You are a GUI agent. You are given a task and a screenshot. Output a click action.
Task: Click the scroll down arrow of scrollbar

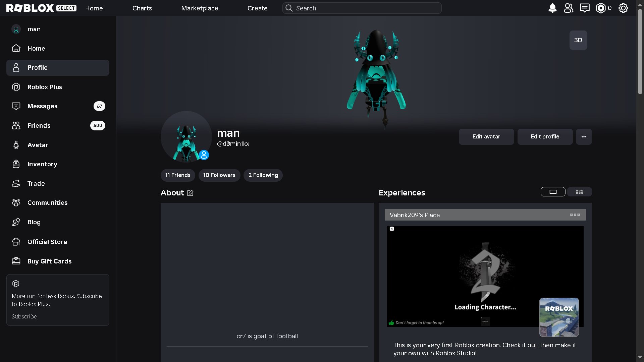(x=640, y=358)
